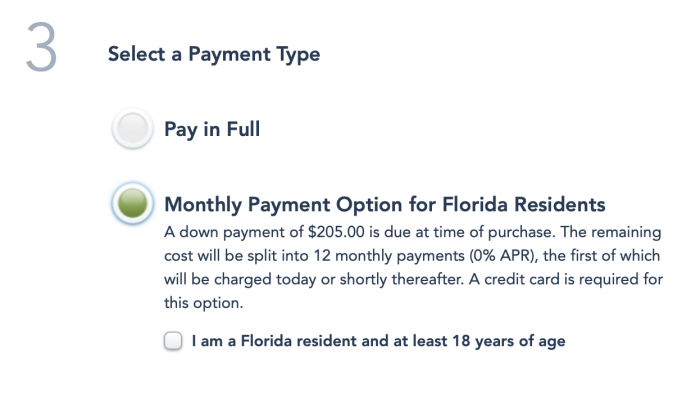Select the Pay in Full radio button
Image resolution: width=700 pixels, height=399 pixels.
(133, 129)
